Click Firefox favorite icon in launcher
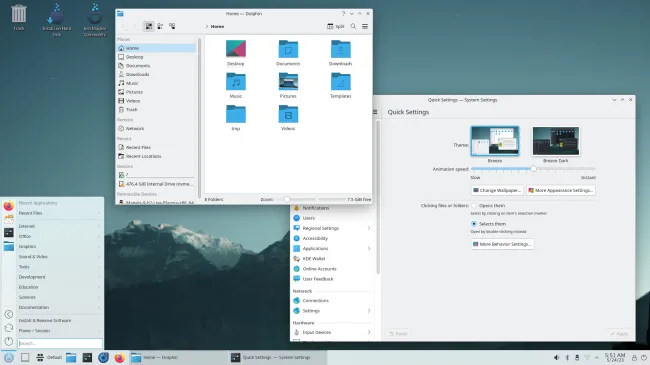 pos(8,206)
